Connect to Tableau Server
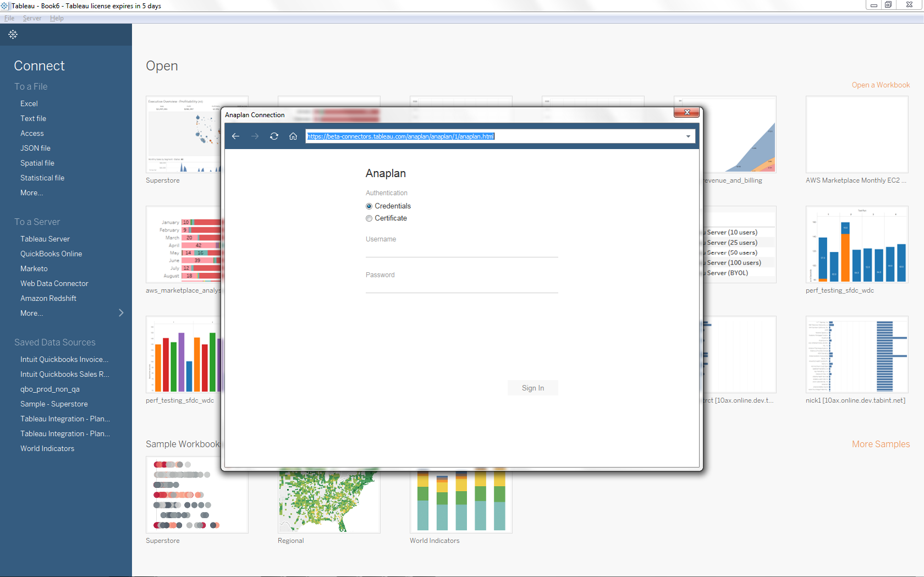Image resolution: width=924 pixels, height=577 pixels. (45, 239)
